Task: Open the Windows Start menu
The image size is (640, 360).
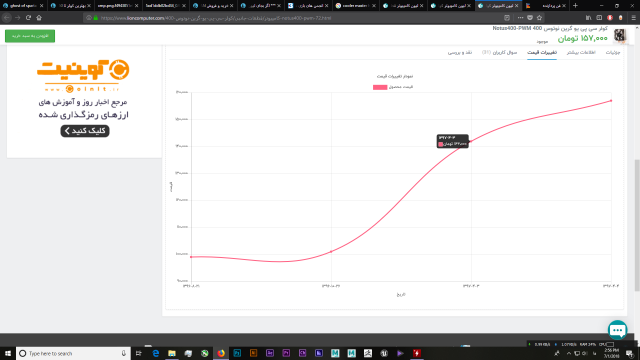Action: pos(8,353)
